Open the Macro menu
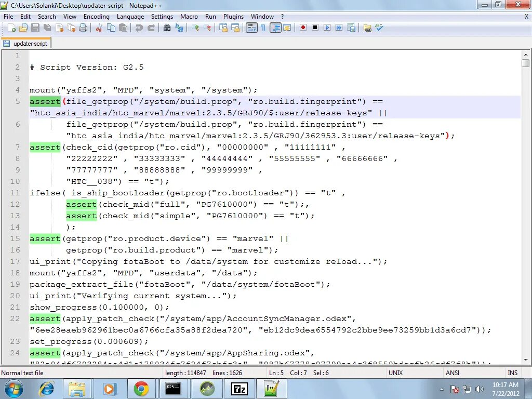The width and height of the screenshot is (532, 399). click(x=189, y=16)
